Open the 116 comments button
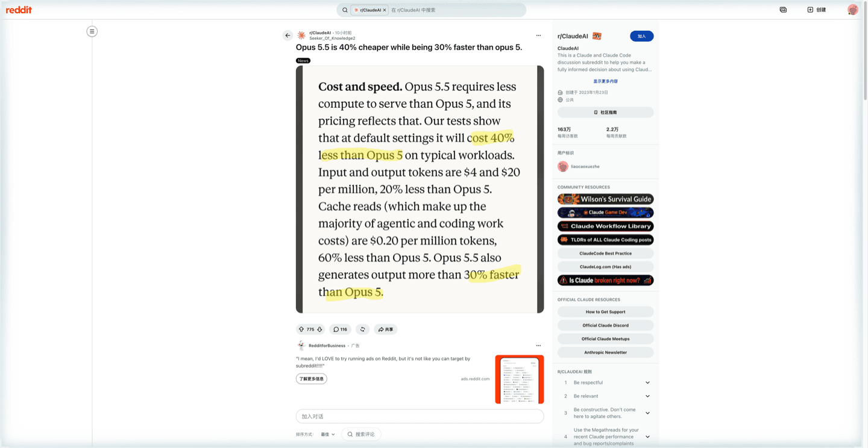This screenshot has width=868, height=448. 340,329
